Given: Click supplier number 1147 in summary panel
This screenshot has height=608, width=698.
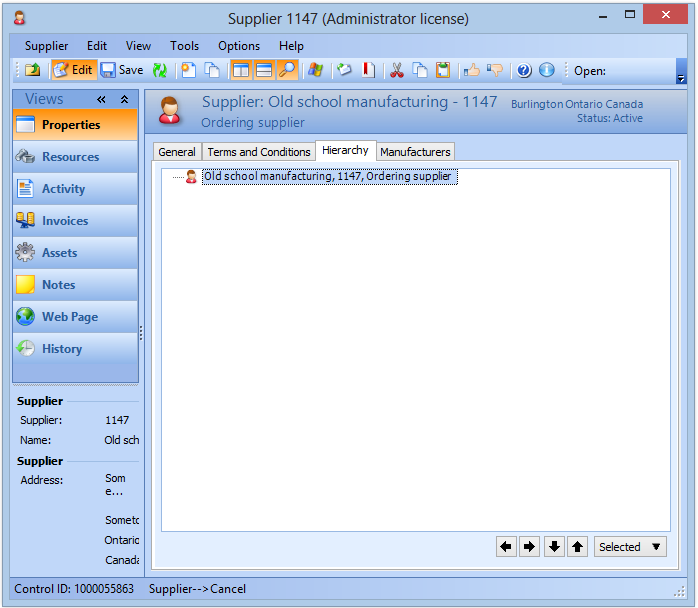Looking at the screenshot, I should coord(117,420).
